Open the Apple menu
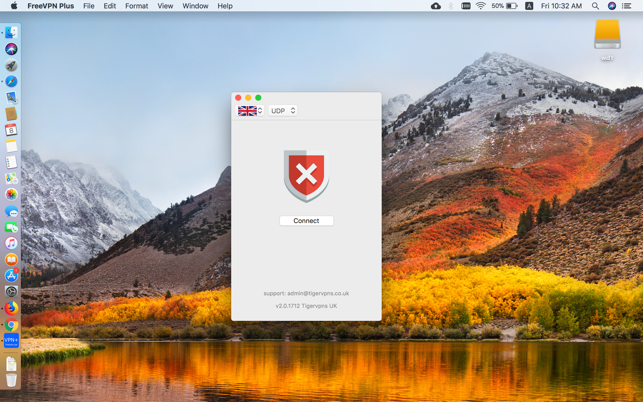643x402 pixels. point(13,6)
